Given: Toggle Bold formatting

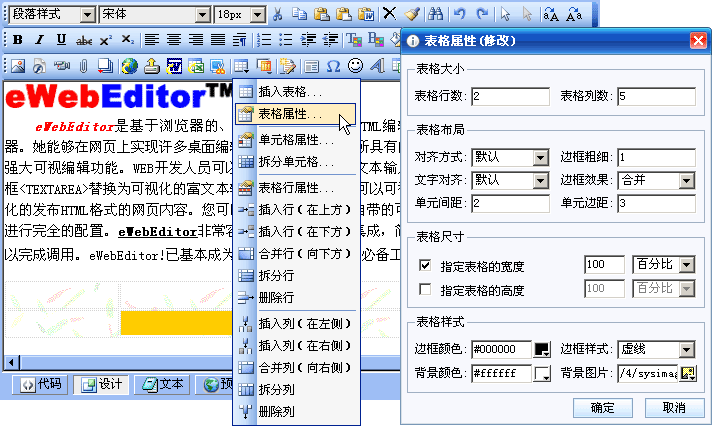Looking at the screenshot, I should coord(17,40).
